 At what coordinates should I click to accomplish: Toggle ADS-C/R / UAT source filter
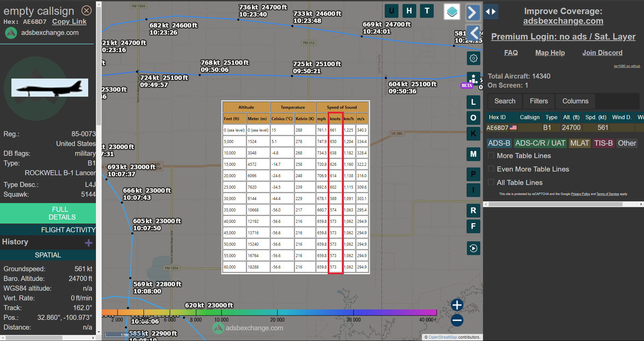click(540, 143)
